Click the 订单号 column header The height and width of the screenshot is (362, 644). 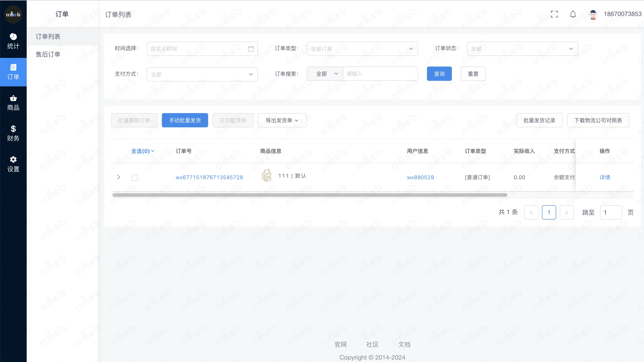click(x=183, y=151)
